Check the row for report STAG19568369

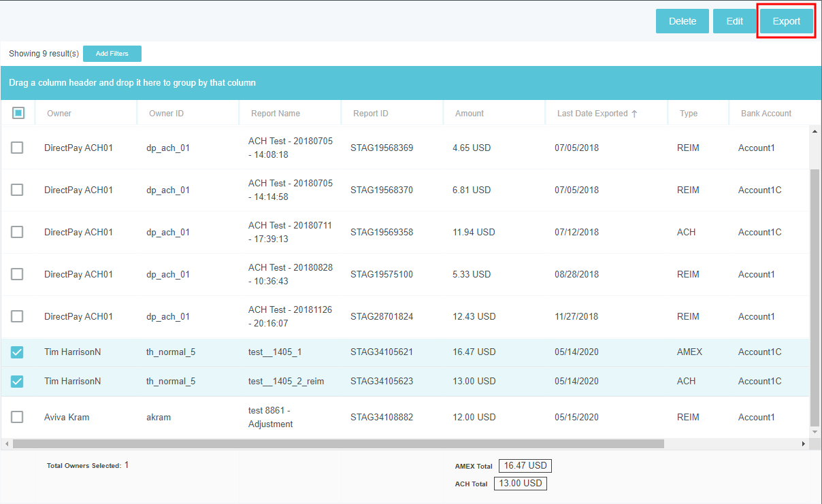(x=17, y=148)
